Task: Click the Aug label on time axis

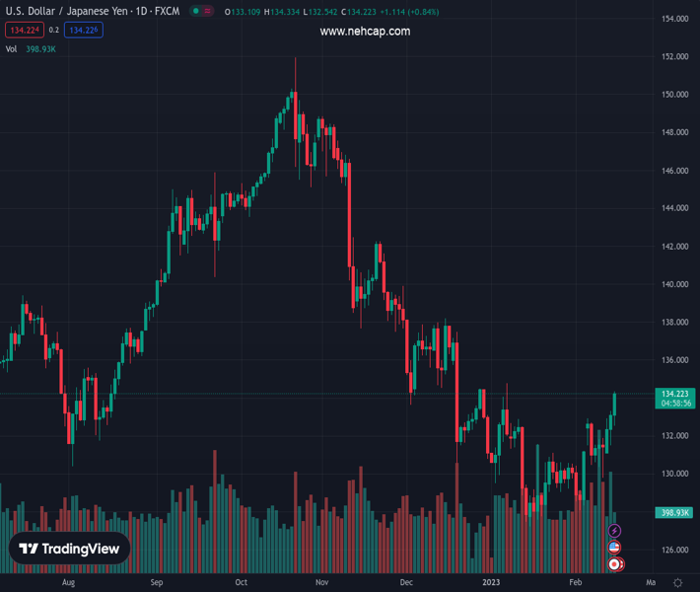Action: pyautogui.click(x=67, y=583)
